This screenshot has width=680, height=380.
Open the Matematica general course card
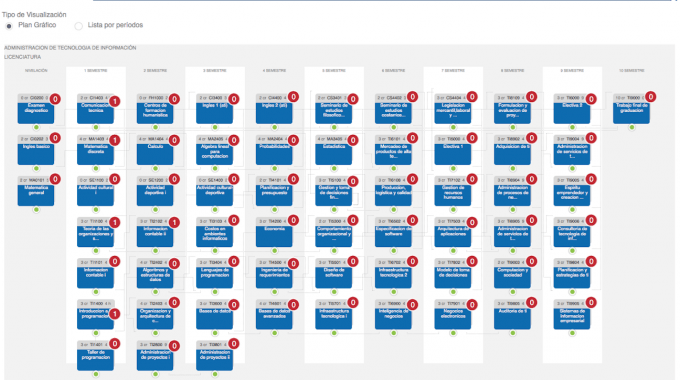click(x=36, y=191)
